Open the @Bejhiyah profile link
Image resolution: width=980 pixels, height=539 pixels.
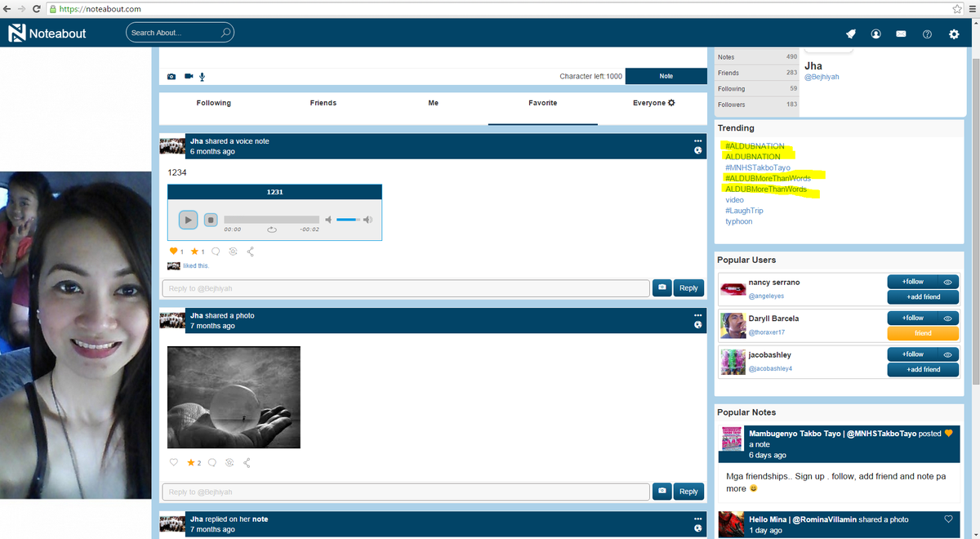(822, 77)
